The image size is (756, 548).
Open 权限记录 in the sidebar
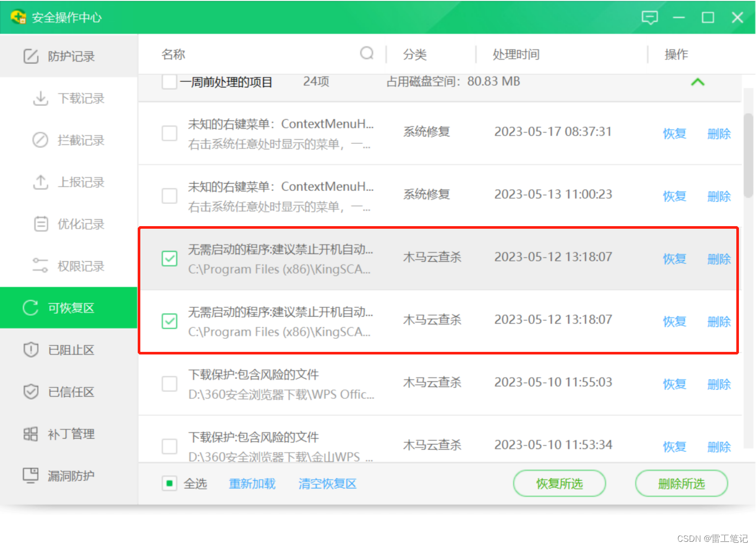point(69,266)
